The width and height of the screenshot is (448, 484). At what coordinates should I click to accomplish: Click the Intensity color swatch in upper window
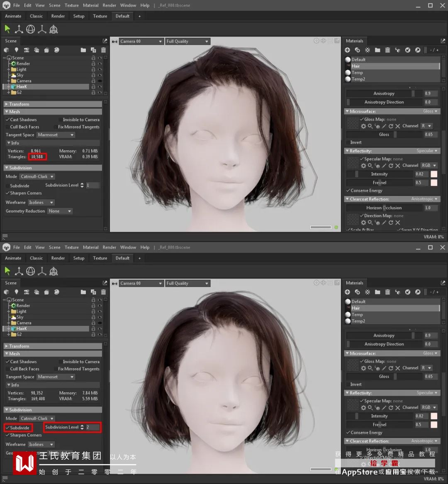(434, 174)
